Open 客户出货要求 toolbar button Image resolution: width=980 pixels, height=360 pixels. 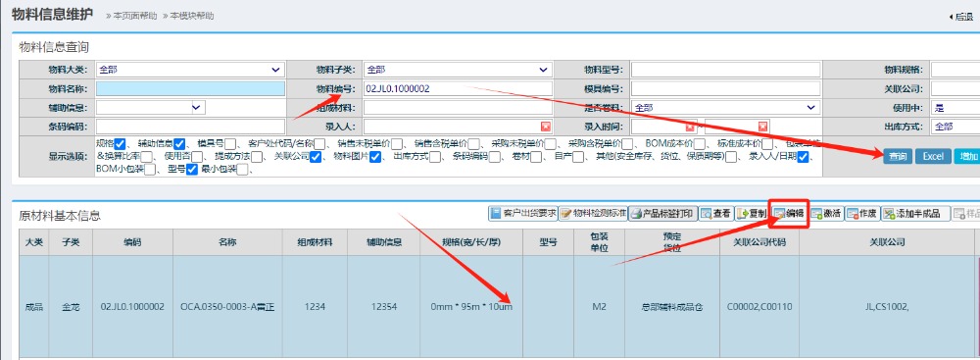point(522,213)
